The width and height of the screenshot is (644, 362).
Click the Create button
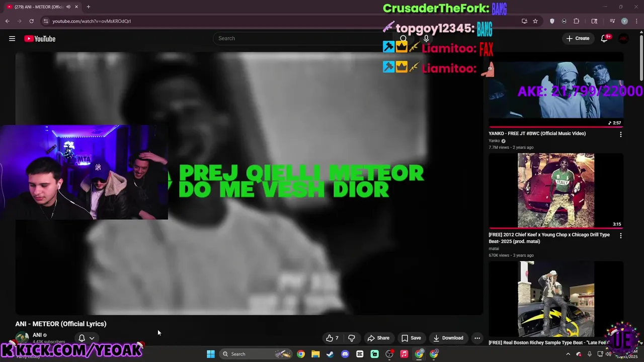pos(578,38)
